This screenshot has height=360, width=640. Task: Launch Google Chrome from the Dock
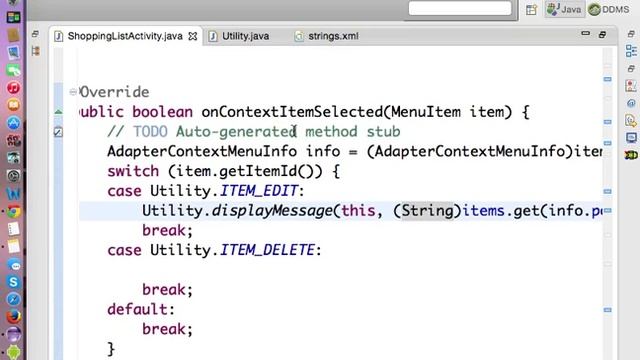[13, 211]
